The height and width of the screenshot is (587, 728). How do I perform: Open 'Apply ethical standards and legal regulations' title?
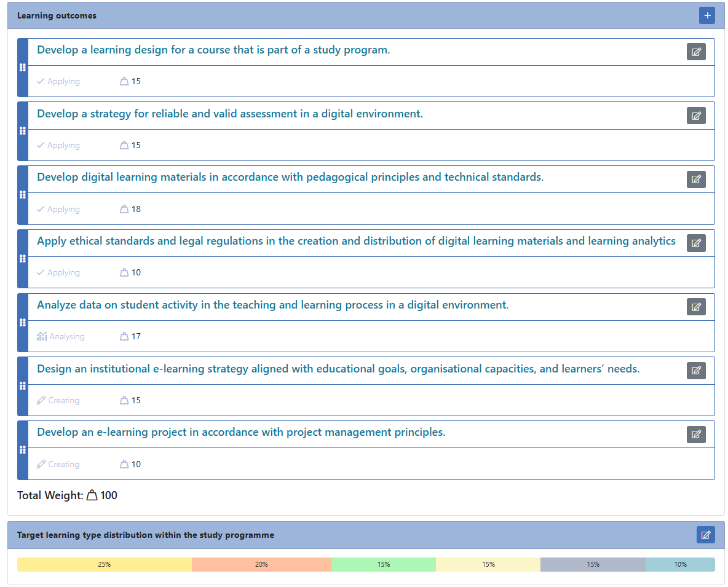coord(356,241)
